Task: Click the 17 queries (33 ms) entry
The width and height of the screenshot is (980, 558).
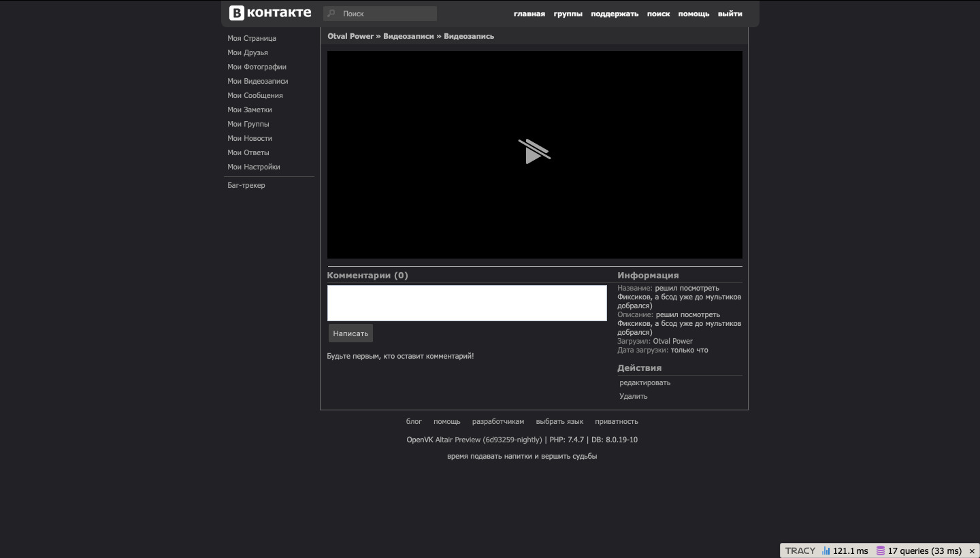Action: 925,551
